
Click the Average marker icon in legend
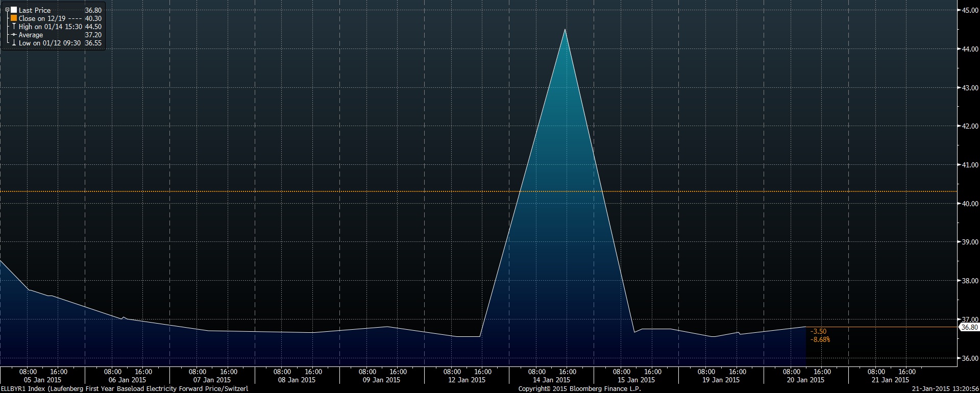[x=14, y=35]
